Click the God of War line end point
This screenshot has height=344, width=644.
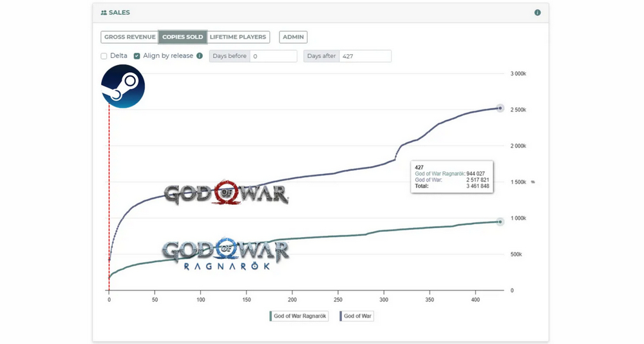(499, 108)
